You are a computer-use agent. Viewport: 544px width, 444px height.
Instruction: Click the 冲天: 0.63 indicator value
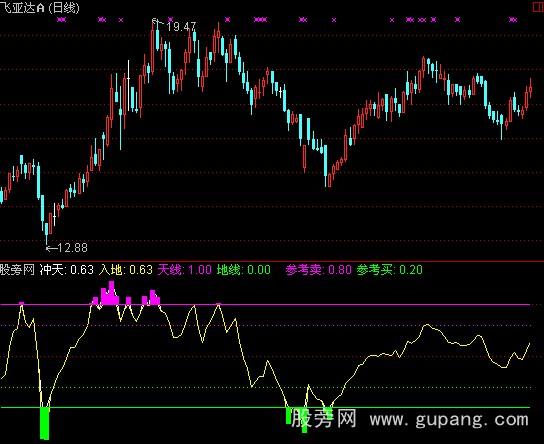tap(67, 270)
